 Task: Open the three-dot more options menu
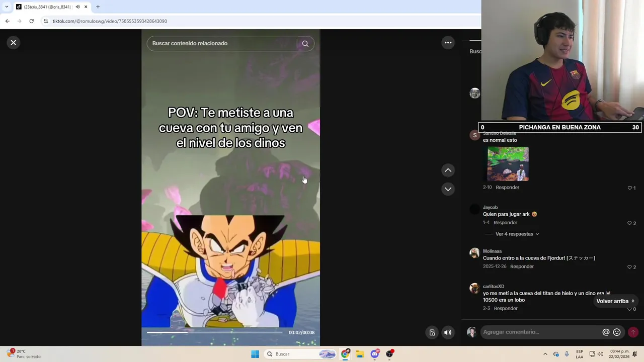(x=448, y=43)
